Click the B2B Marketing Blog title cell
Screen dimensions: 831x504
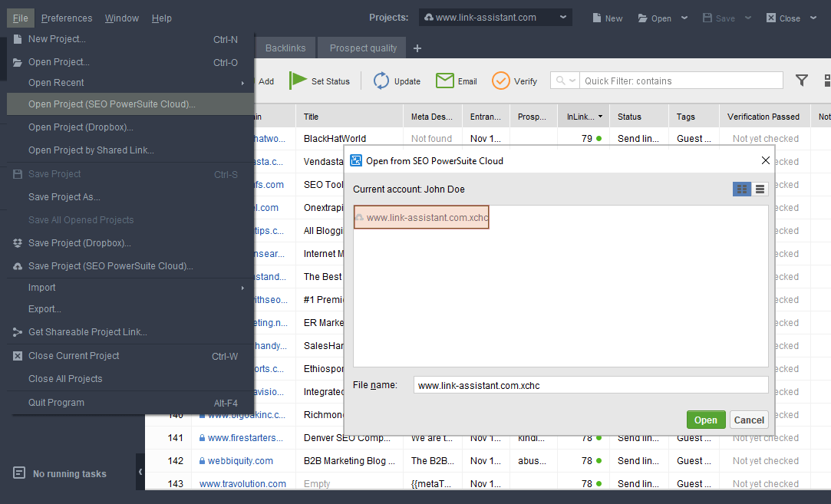(x=349, y=460)
